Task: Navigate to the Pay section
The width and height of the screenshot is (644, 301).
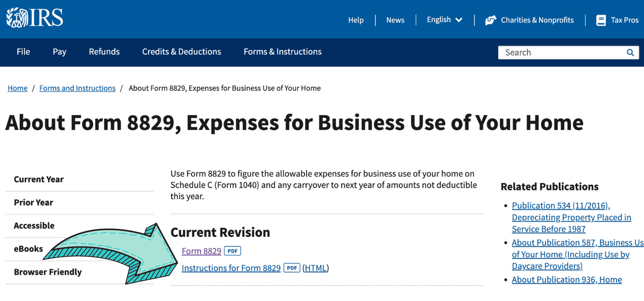Action: click(59, 52)
